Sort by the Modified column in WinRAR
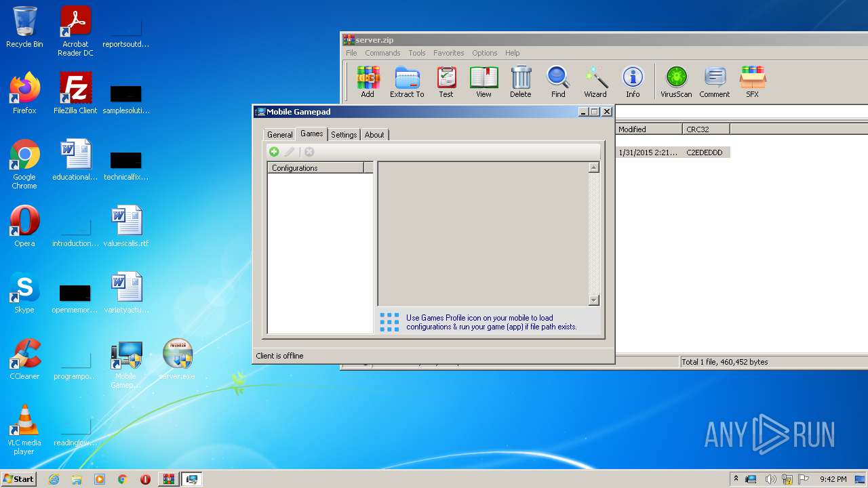868x488 pixels. click(649, 129)
